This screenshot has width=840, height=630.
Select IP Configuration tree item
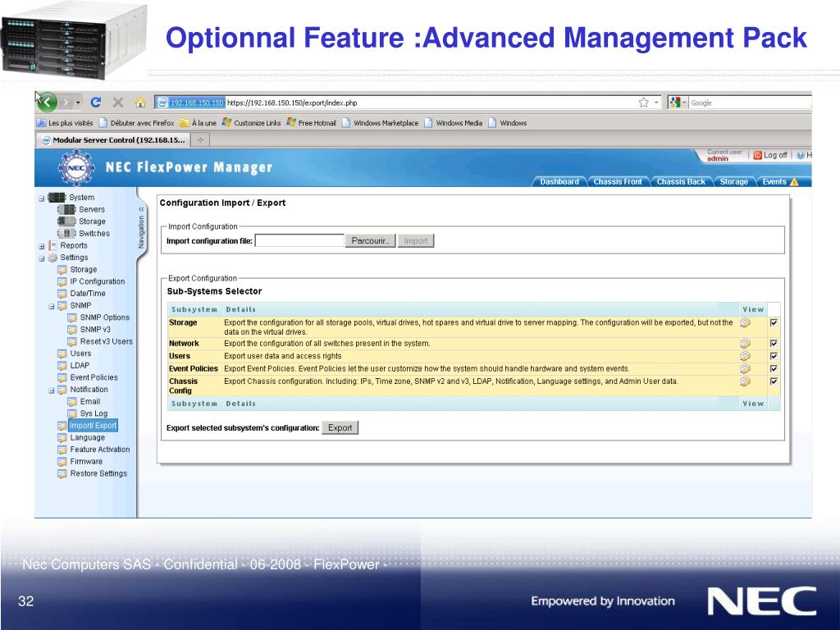(98, 281)
